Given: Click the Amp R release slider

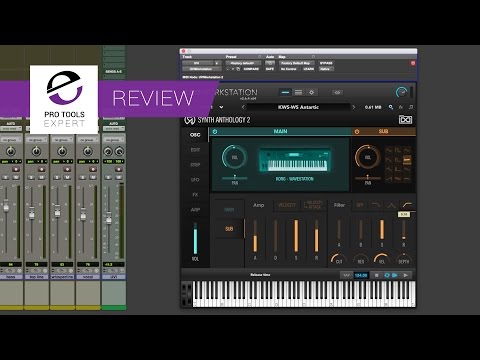Looking at the screenshot, I should [316, 235].
